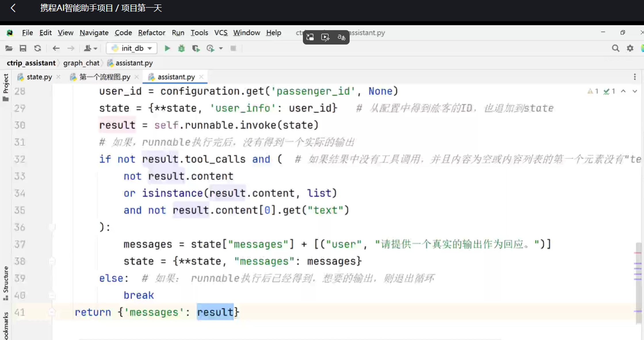Collapse code fold marker at line 38
This screenshot has width=644, height=340.
tap(52, 261)
